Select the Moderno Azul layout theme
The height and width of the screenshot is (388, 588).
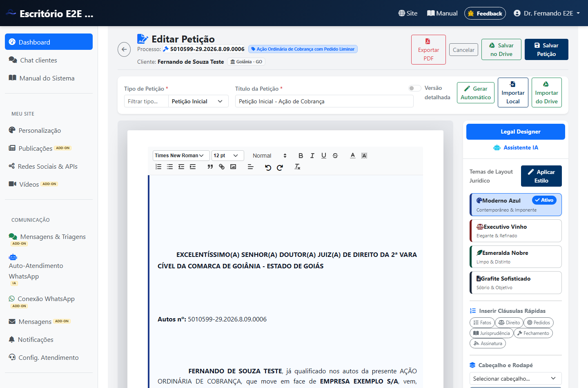[x=516, y=205]
